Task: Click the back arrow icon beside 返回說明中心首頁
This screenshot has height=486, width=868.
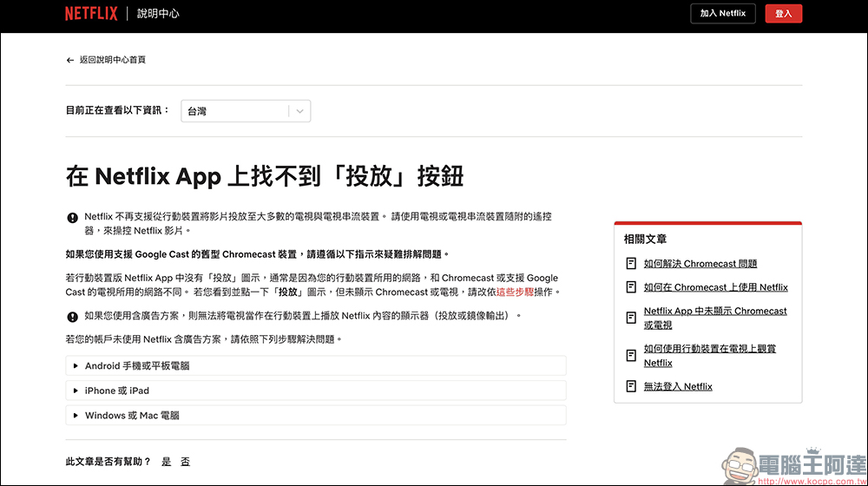Action: [69, 60]
